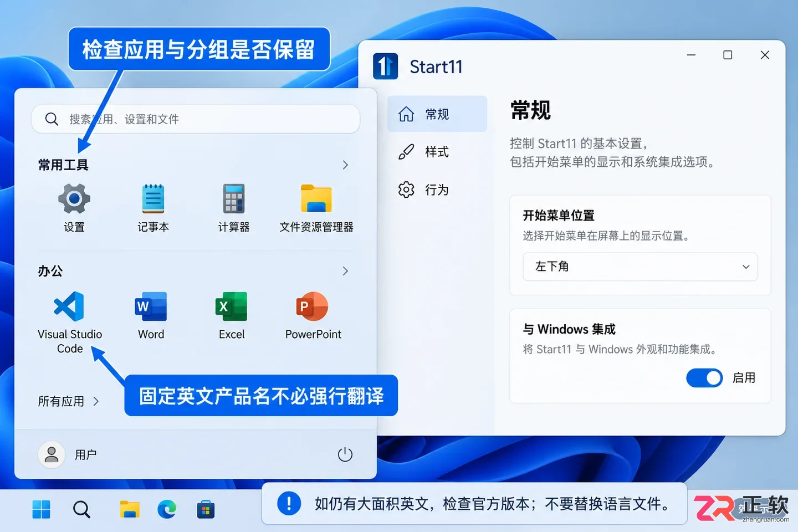The width and height of the screenshot is (798, 532).
Task: Launch Microsoft Edge from the taskbar
Action: pyautogui.click(x=167, y=509)
